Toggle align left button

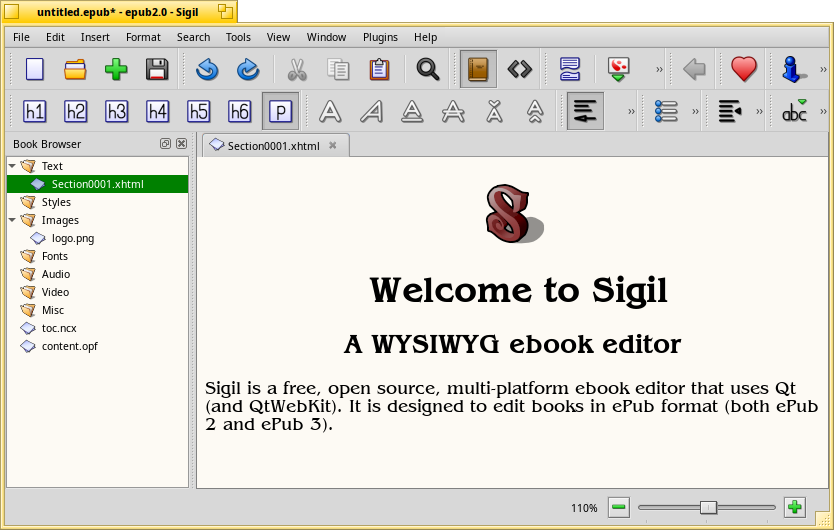click(x=585, y=111)
